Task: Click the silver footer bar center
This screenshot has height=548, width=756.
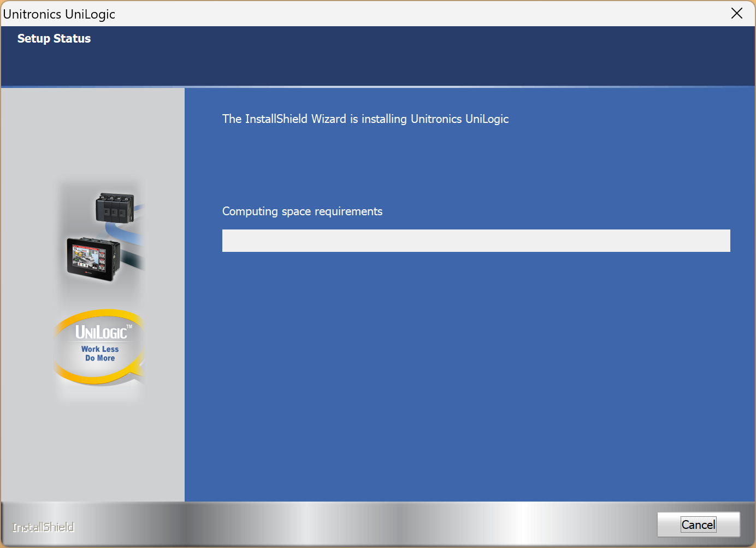Action: 378,525
